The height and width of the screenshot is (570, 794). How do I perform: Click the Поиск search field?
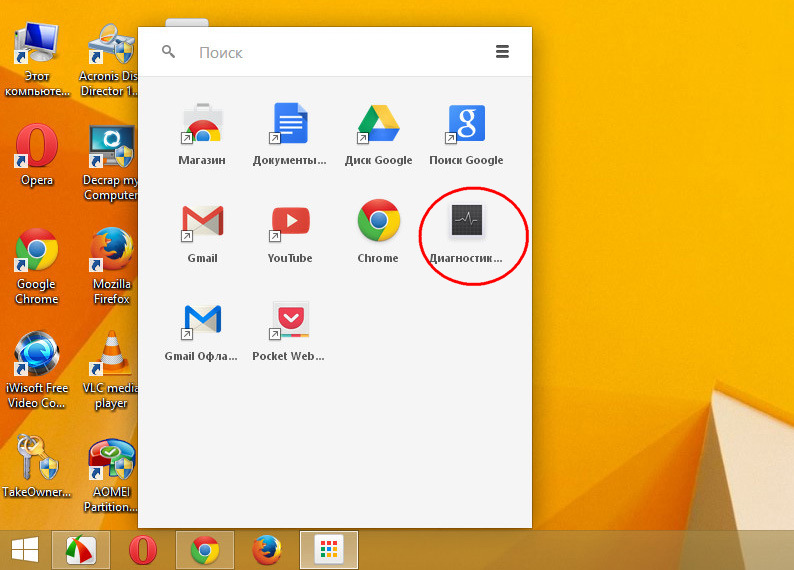coord(334,53)
